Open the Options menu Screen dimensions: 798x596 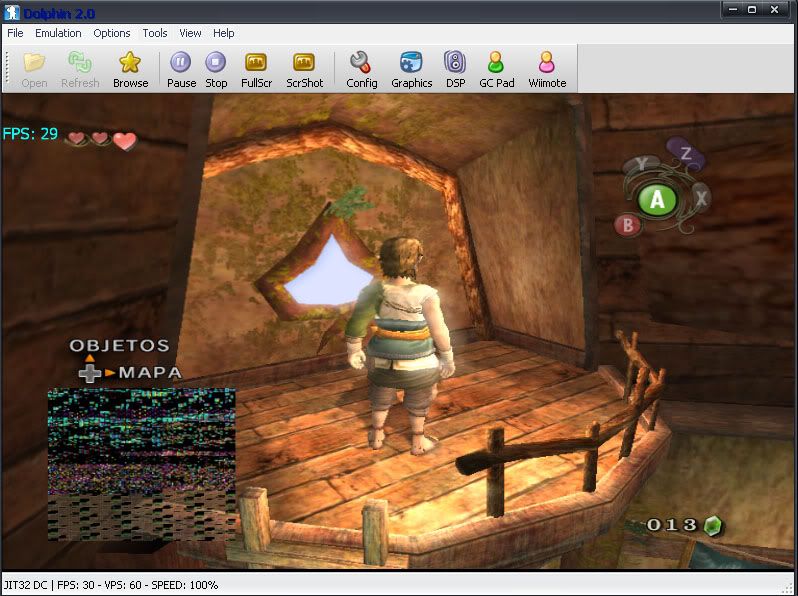pos(112,33)
